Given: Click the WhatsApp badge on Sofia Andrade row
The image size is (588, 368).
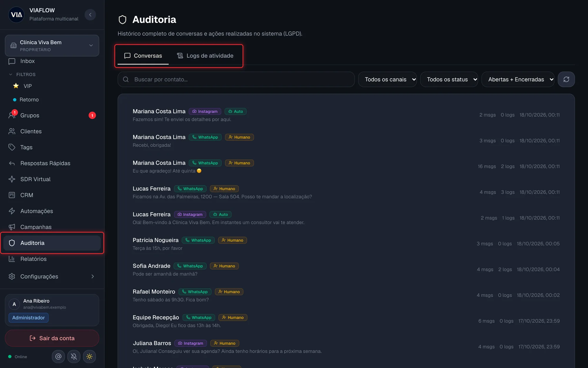Looking at the screenshot, I should [x=190, y=266].
